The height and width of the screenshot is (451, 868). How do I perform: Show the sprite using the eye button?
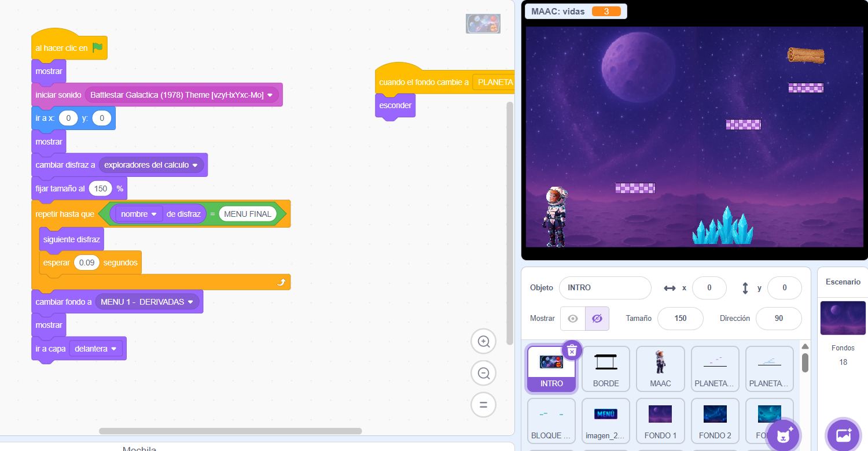pyautogui.click(x=573, y=319)
